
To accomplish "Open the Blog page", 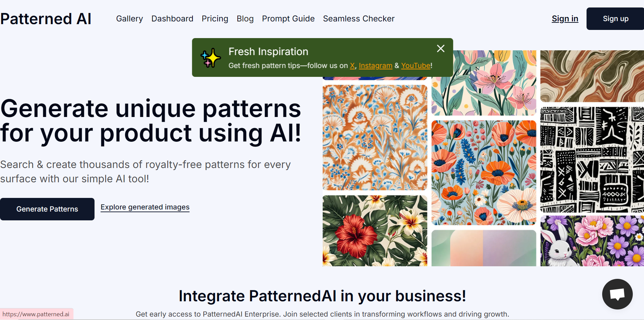I will coord(245,19).
